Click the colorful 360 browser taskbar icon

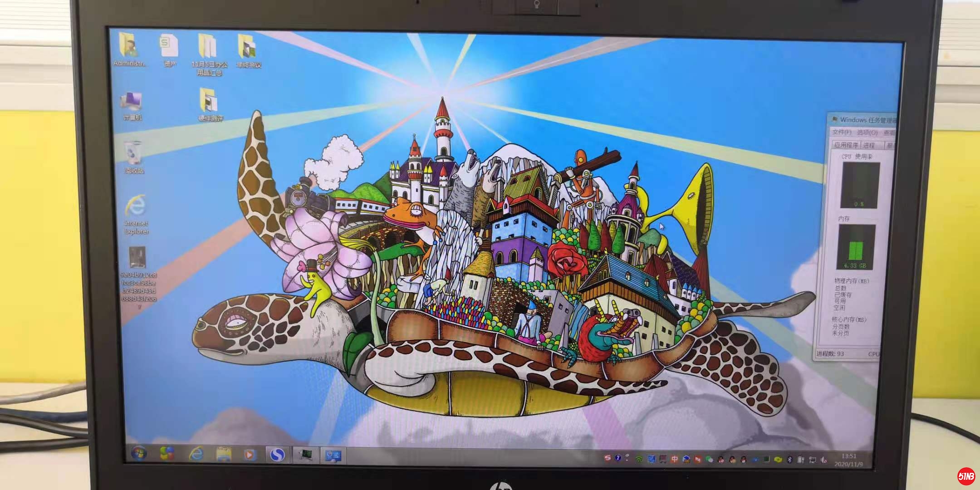click(x=167, y=454)
